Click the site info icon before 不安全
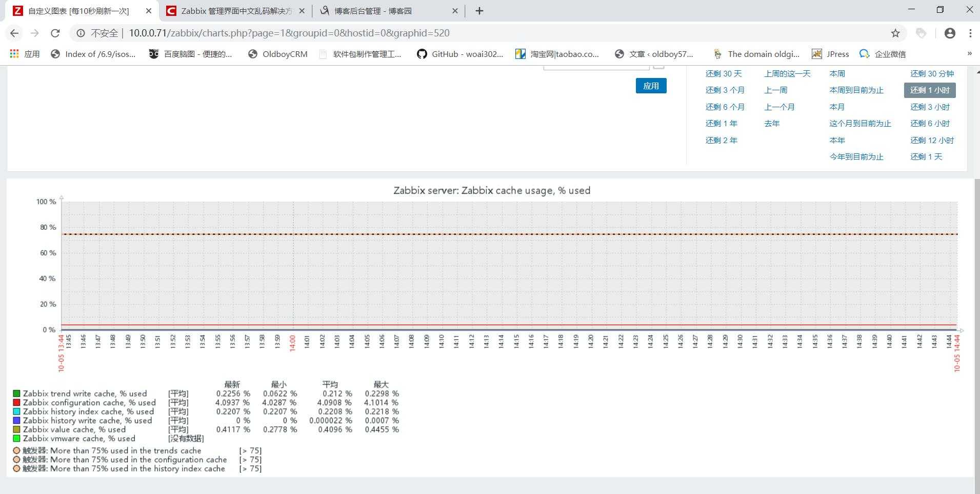The height and width of the screenshot is (494, 980). 81,33
